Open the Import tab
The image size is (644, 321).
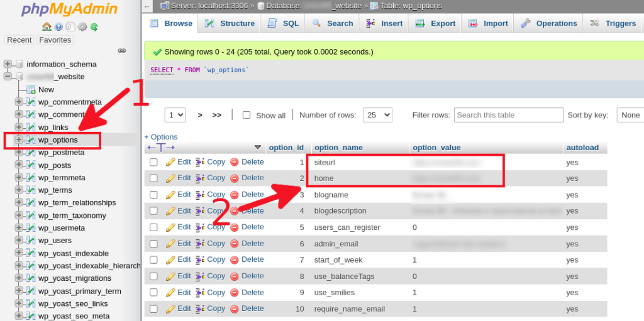click(489, 23)
